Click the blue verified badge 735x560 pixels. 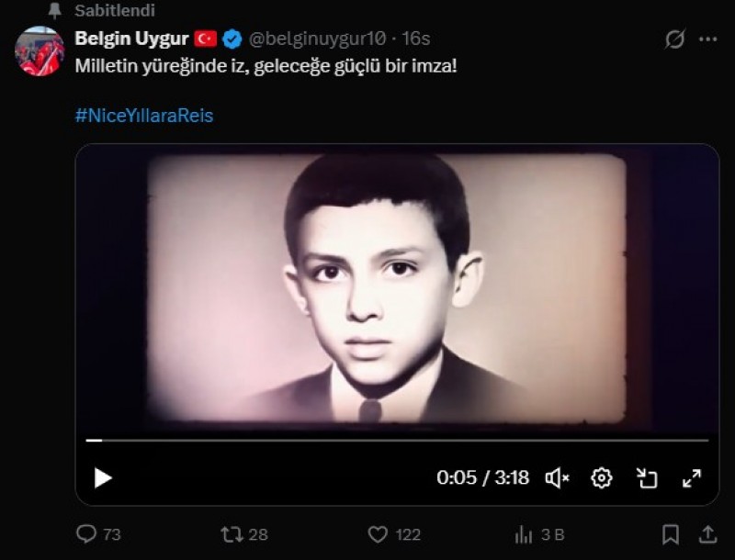coord(232,39)
